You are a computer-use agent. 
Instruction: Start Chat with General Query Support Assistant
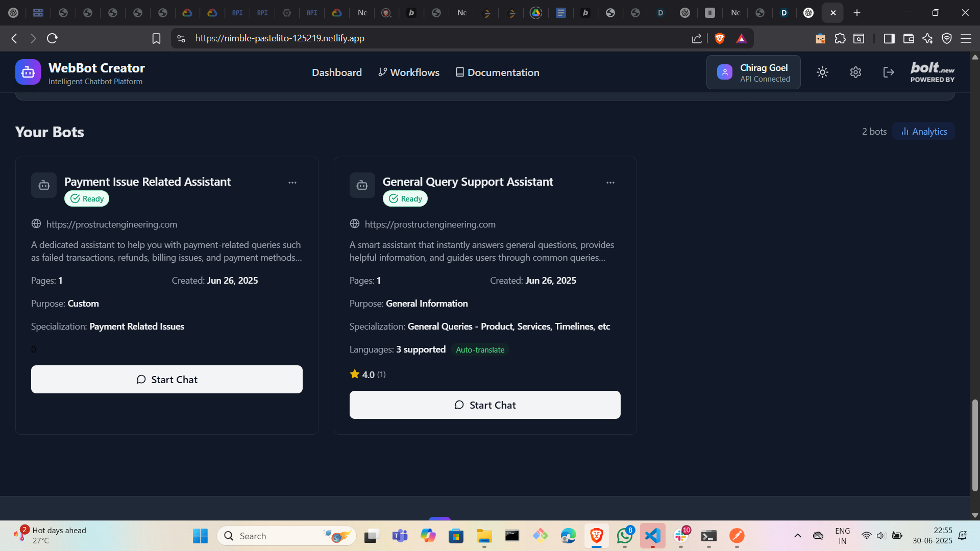485,405
